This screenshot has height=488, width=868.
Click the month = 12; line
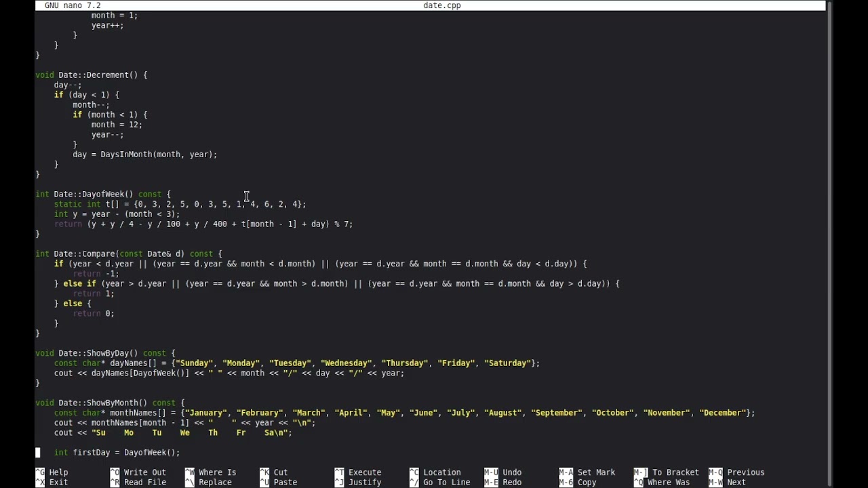pyautogui.click(x=117, y=125)
